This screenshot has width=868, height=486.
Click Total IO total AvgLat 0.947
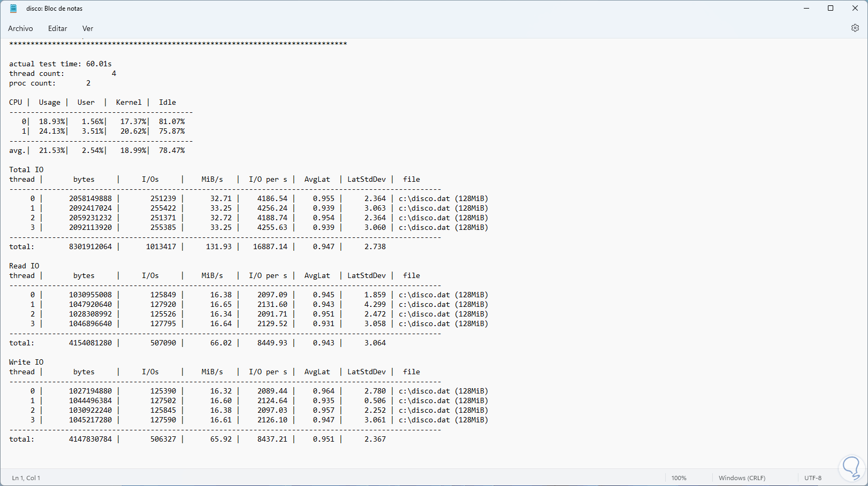tap(324, 246)
